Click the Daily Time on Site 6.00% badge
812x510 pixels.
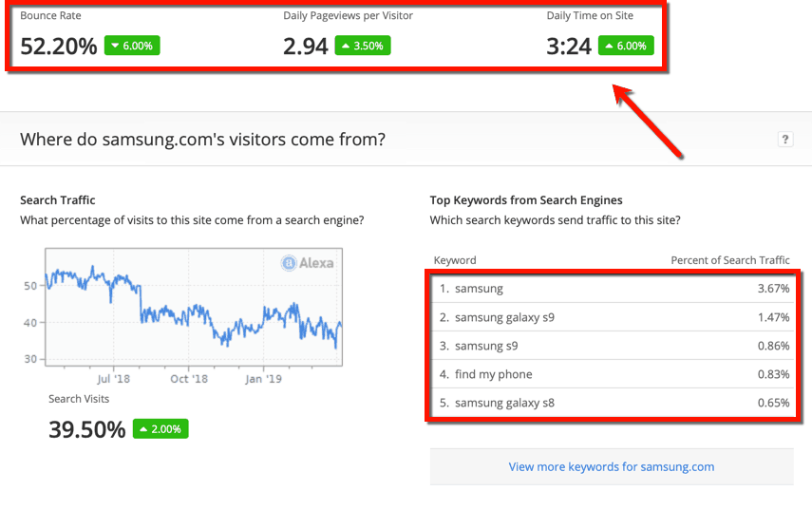pyautogui.click(x=626, y=46)
